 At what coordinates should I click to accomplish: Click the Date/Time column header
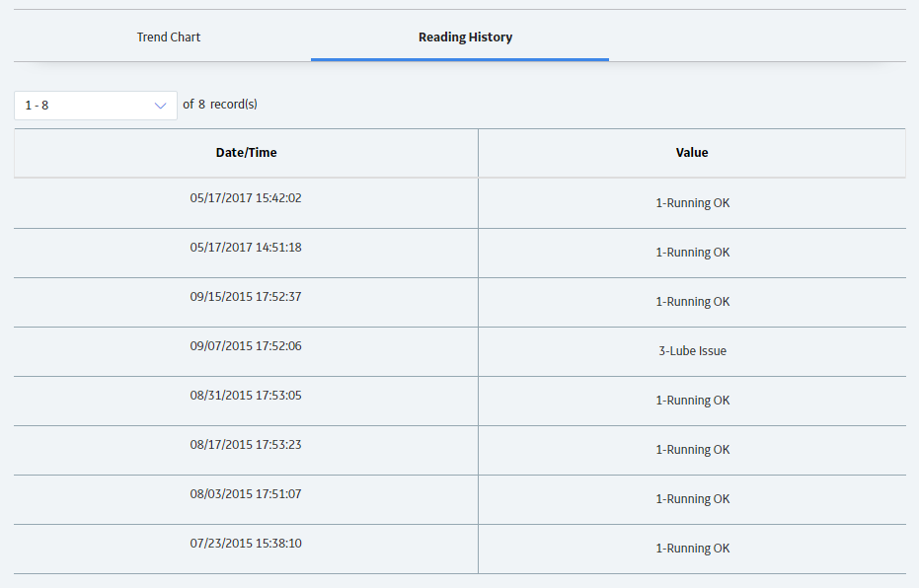(x=246, y=153)
